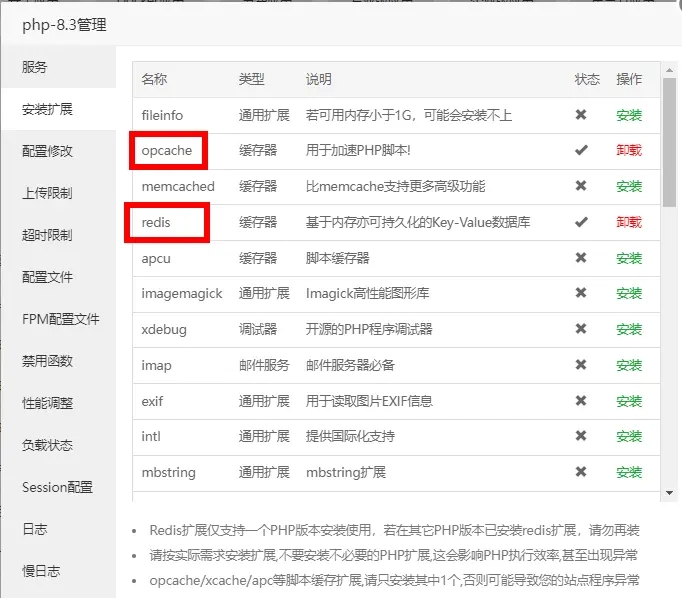Click the intl name cell
This screenshot has height=598, width=682.
(x=151, y=436)
